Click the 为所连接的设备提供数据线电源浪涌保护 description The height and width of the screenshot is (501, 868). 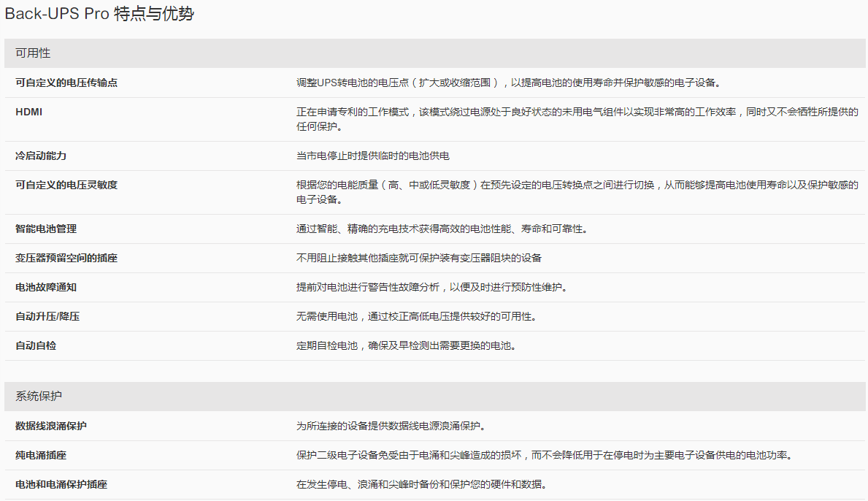(391, 426)
